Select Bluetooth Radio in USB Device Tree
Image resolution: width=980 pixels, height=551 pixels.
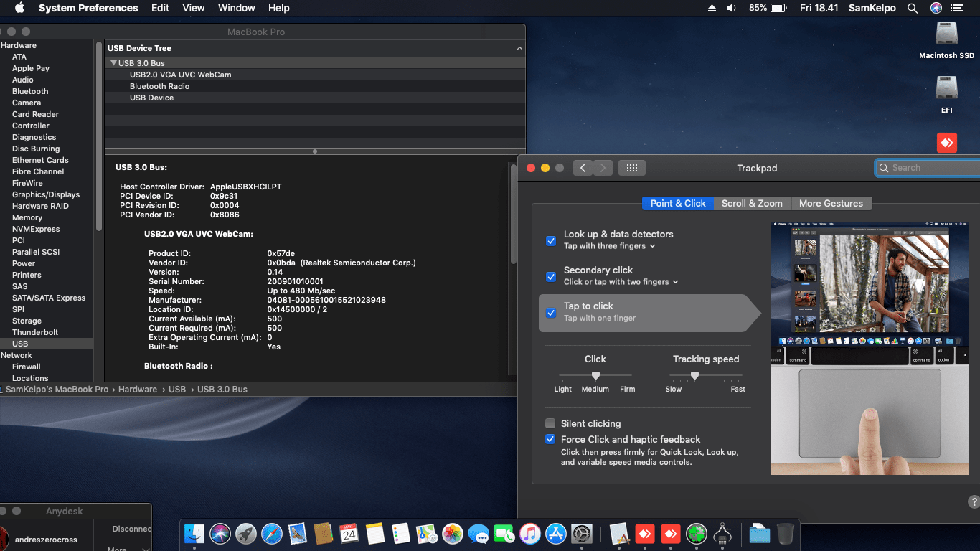pyautogui.click(x=159, y=86)
